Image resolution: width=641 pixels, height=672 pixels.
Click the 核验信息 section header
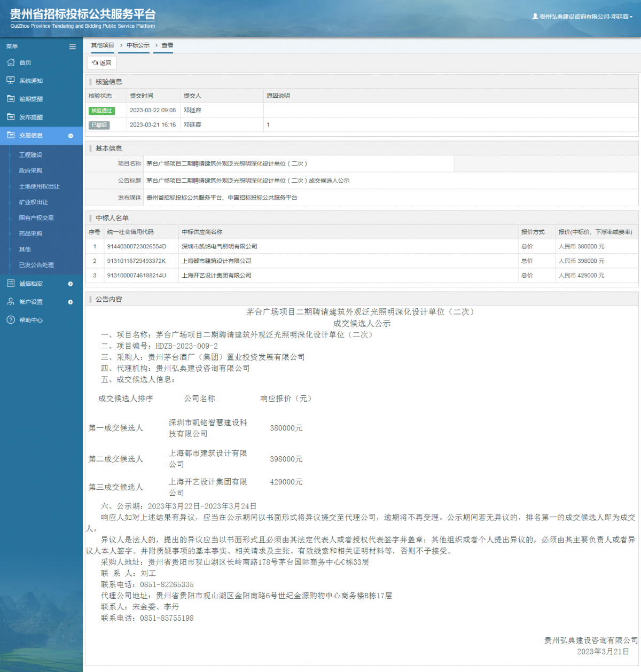[109, 82]
